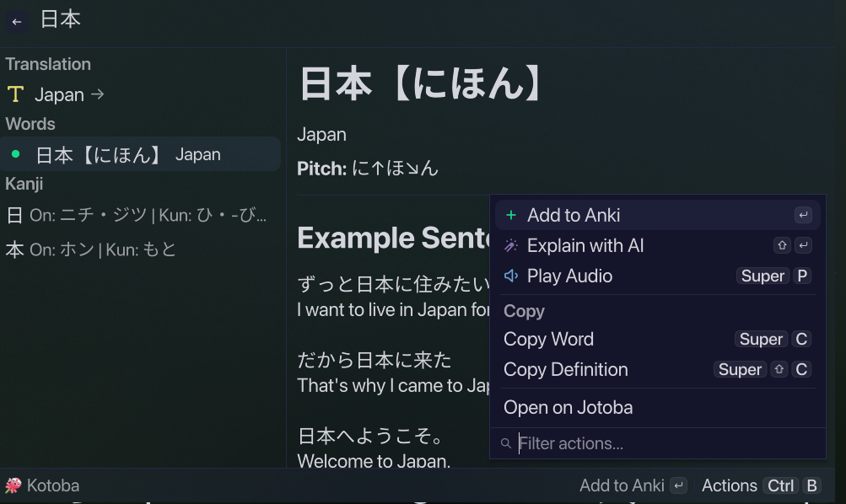Toggle the Actions Ctrl B button
The height and width of the screenshot is (504, 846).
(x=761, y=485)
